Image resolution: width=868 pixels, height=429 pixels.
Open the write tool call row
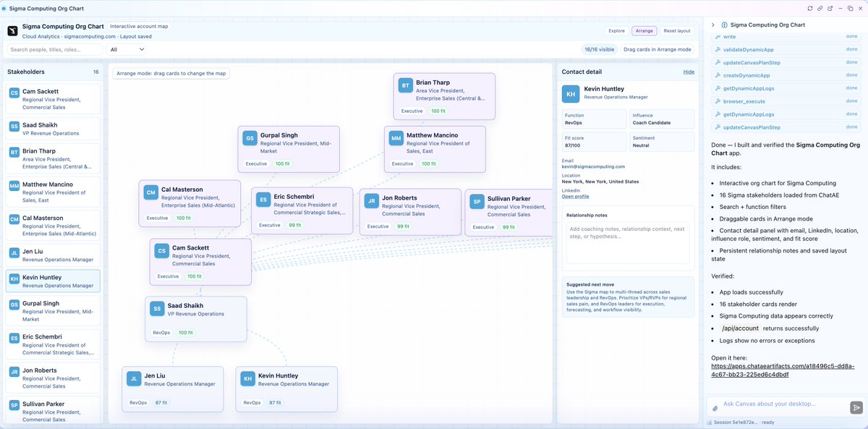tap(786, 36)
